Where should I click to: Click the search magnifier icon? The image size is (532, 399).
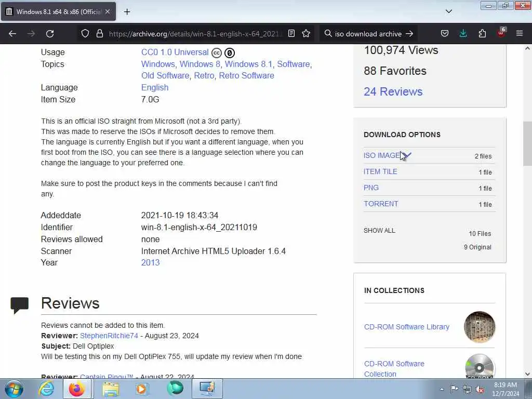click(x=328, y=34)
